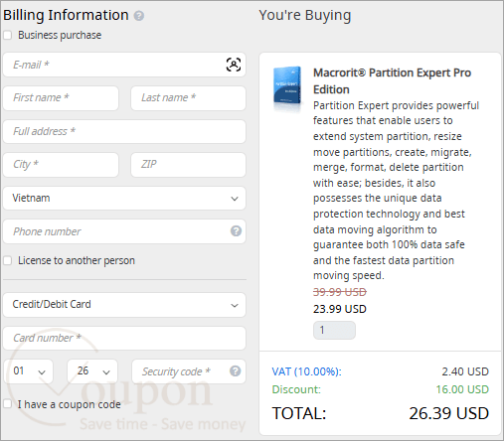This screenshot has height=441, width=504.
Task: Click the Security code help icon
Action: (x=236, y=371)
